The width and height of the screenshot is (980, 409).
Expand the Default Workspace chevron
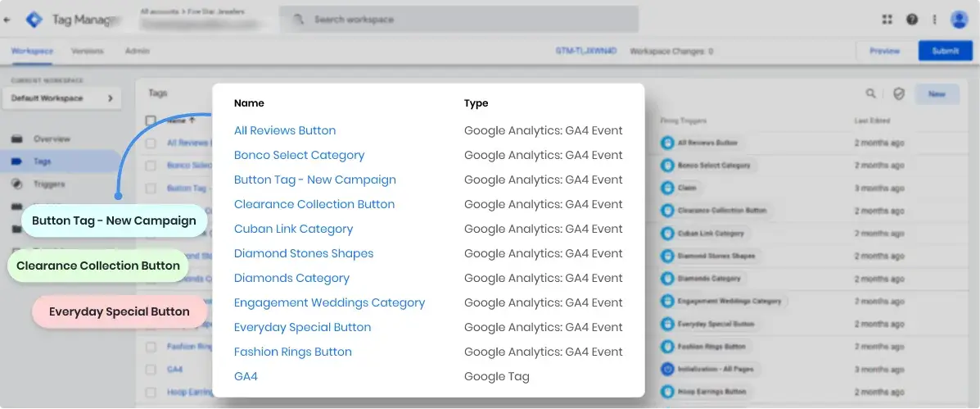click(x=111, y=98)
